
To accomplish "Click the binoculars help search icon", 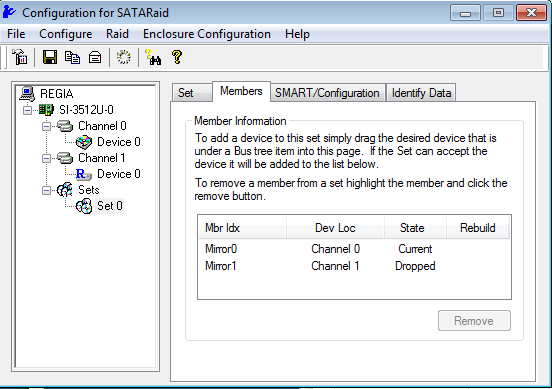I will 153,57.
